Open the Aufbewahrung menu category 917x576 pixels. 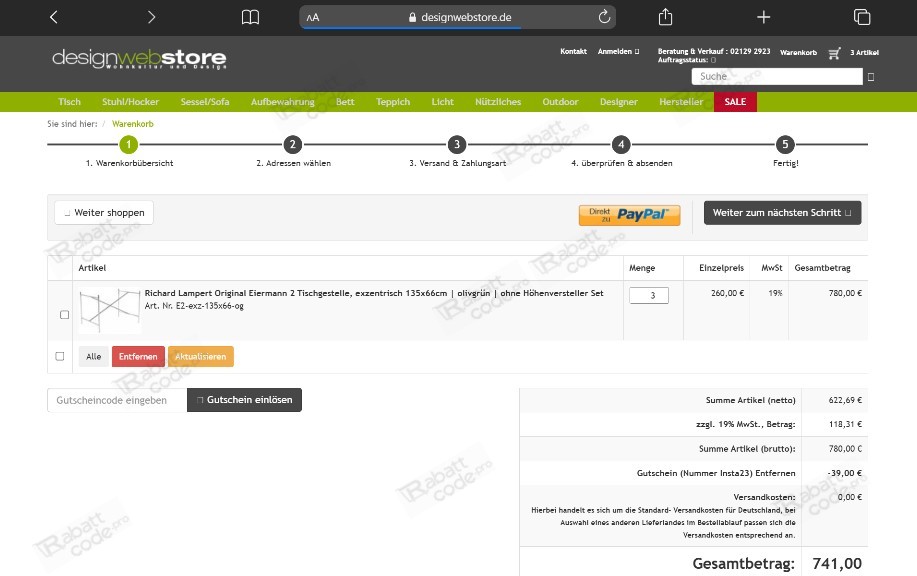click(282, 102)
